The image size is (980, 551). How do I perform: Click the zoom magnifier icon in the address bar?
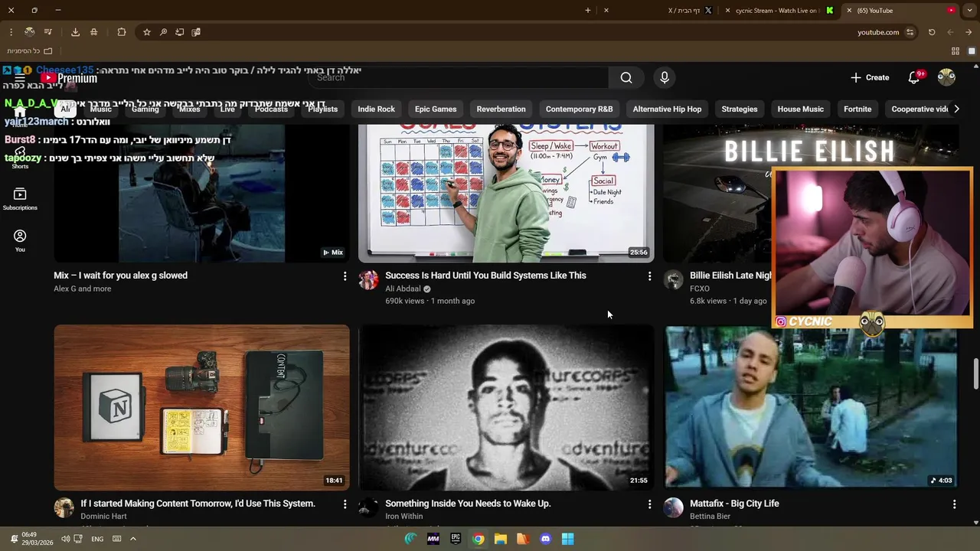163,32
